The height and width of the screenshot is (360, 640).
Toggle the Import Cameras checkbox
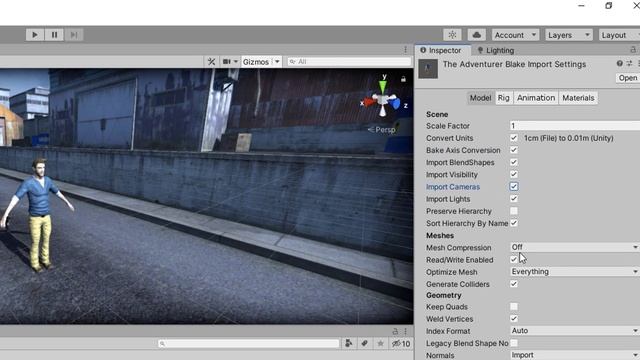(x=514, y=187)
